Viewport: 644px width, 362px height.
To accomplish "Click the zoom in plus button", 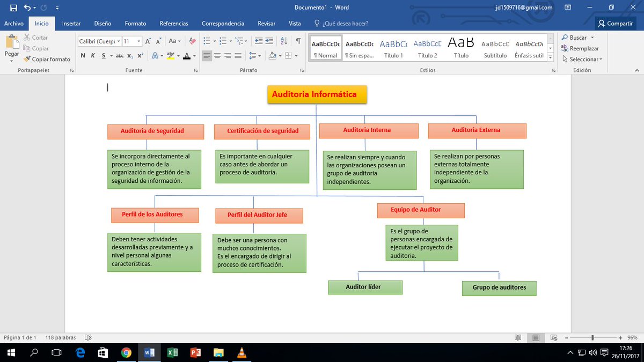I will point(621,338).
